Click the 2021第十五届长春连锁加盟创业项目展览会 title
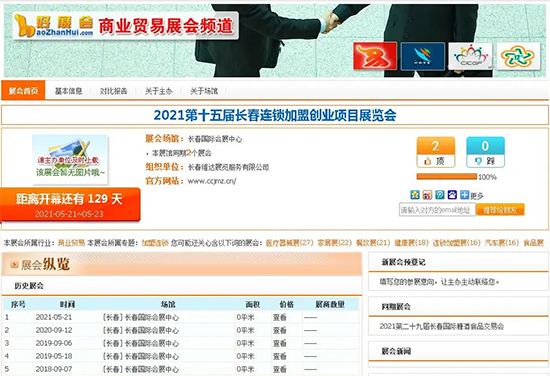 pos(275,115)
